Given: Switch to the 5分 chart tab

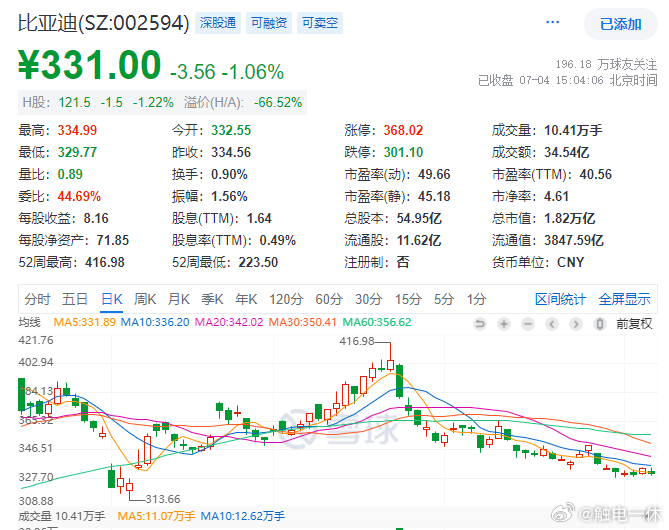Looking at the screenshot, I should pyautogui.click(x=444, y=299).
